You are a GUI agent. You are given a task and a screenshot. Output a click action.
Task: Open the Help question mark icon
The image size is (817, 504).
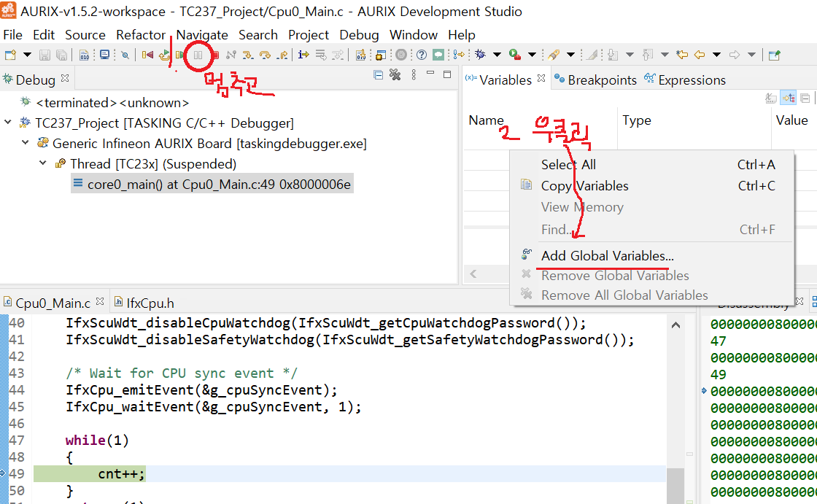click(x=422, y=55)
